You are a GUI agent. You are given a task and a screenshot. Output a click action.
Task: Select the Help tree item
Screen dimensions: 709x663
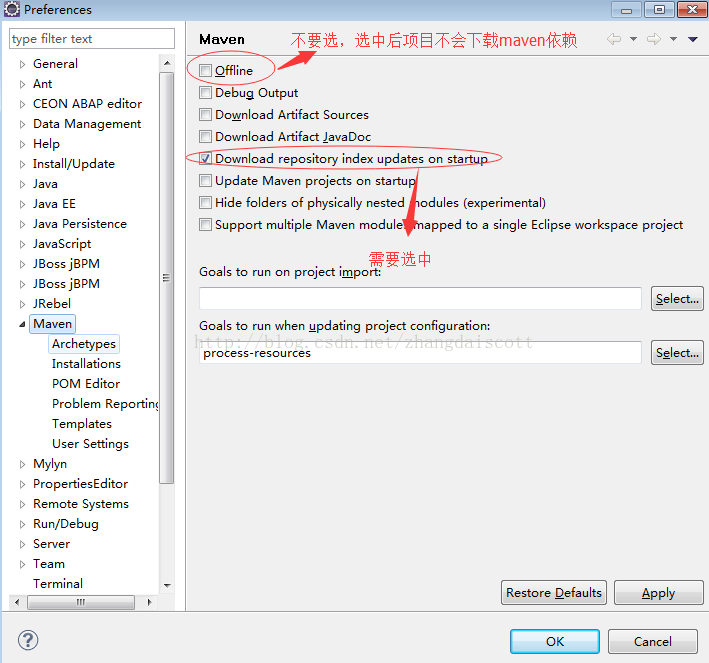click(x=46, y=144)
